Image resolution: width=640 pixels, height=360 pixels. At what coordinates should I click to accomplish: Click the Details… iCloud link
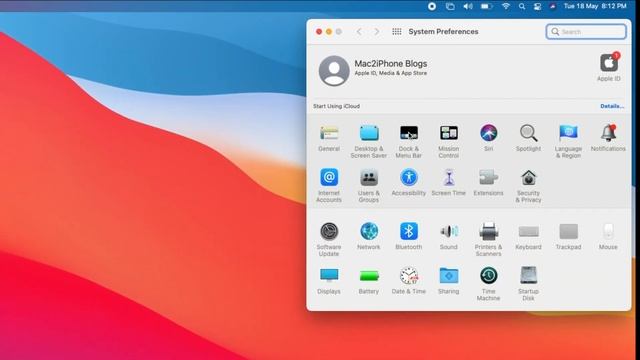[x=612, y=106]
